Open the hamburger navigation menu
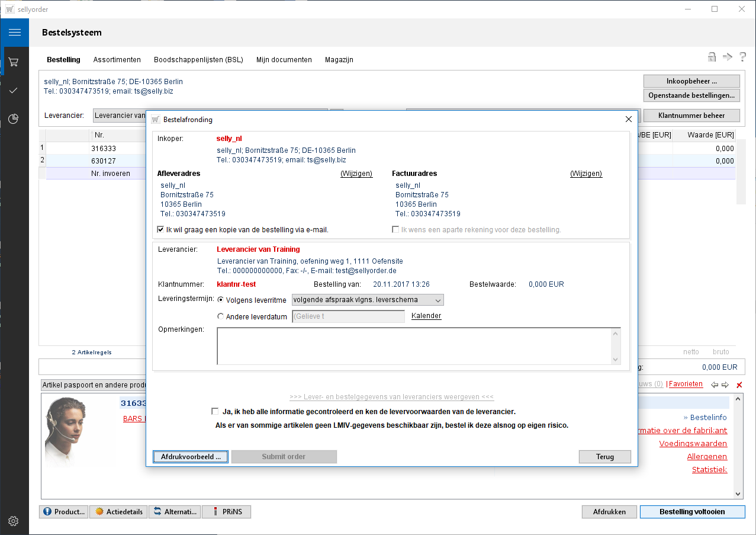 click(x=14, y=33)
